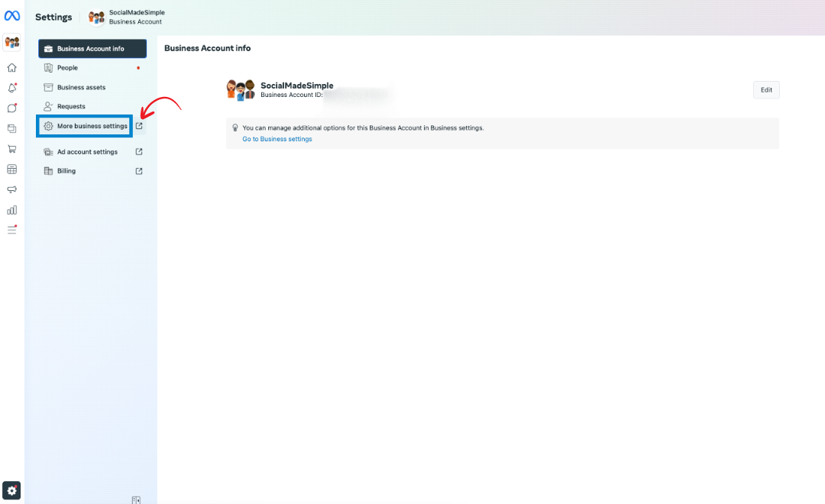825x504 pixels.
Task: Open the Content stacked-pages icon in rail
Action: pyautogui.click(x=11, y=128)
